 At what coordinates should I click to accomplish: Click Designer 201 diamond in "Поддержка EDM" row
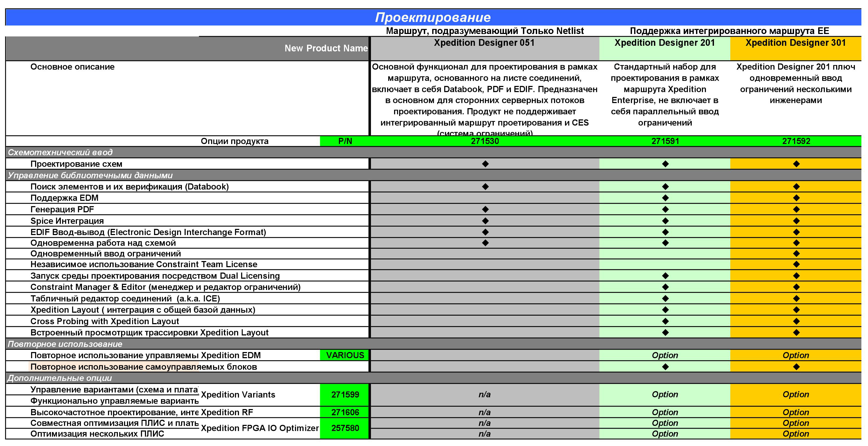tap(665, 198)
